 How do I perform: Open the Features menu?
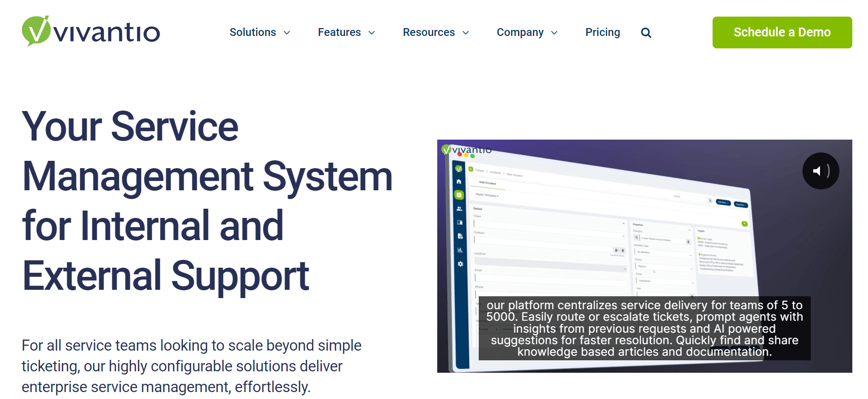[x=339, y=32]
